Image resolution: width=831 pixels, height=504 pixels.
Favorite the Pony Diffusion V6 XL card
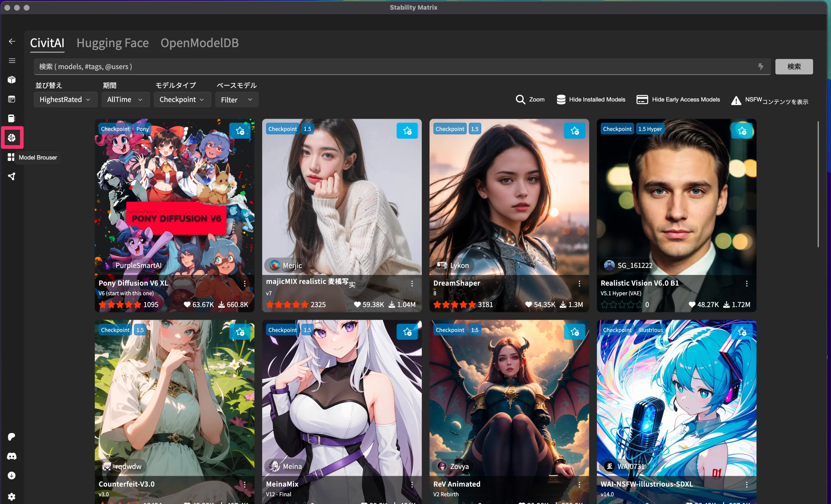[x=240, y=130]
